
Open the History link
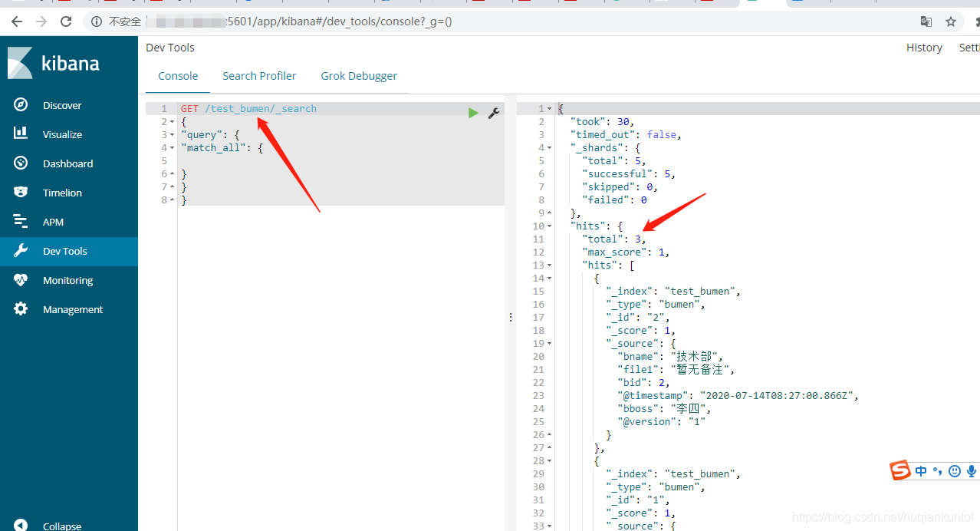[924, 48]
